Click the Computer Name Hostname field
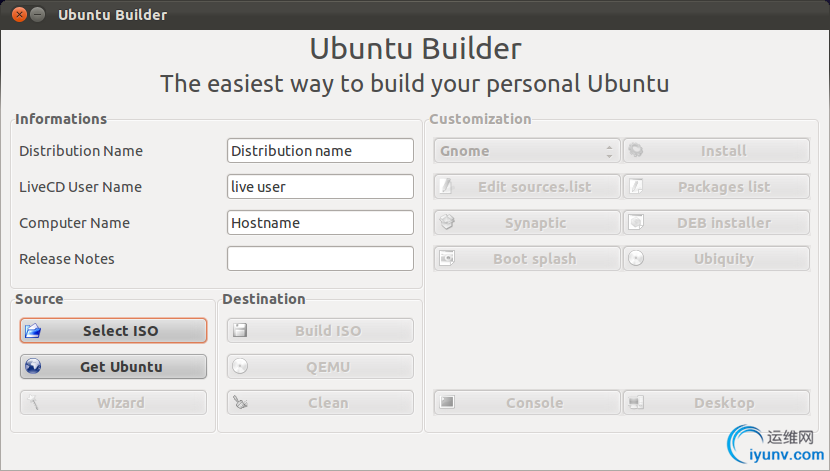The height and width of the screenshot is (471, 830). 320,223
